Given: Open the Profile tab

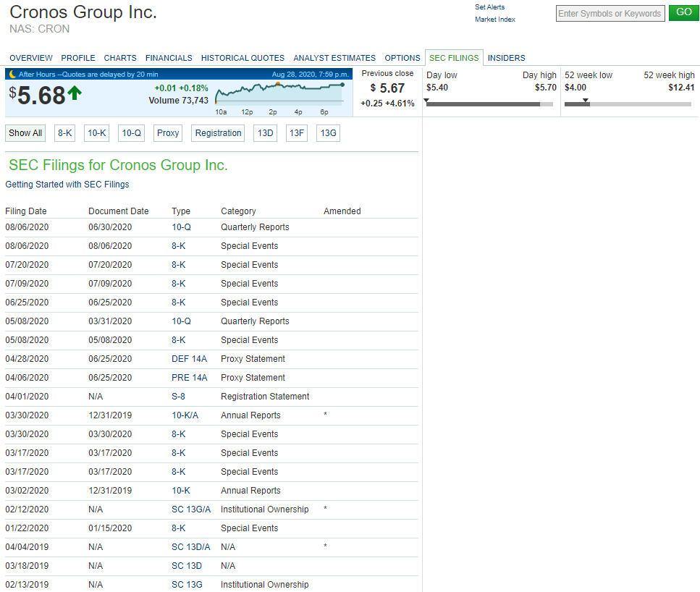Looking at the screenshot, I should click(78, 58).
